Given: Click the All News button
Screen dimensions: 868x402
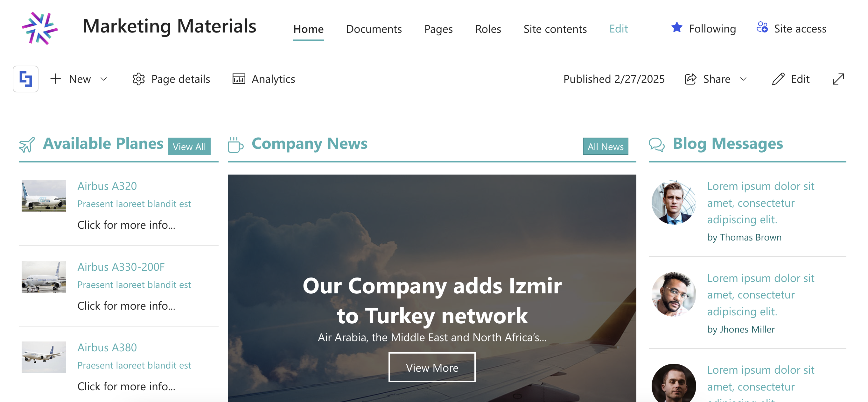Looking at the screenshot, I should tap(605, 146).
